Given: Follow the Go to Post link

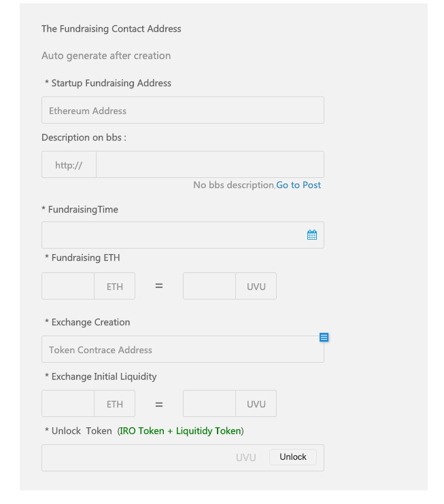Looking at the screenshot, I should click(298, 185).
